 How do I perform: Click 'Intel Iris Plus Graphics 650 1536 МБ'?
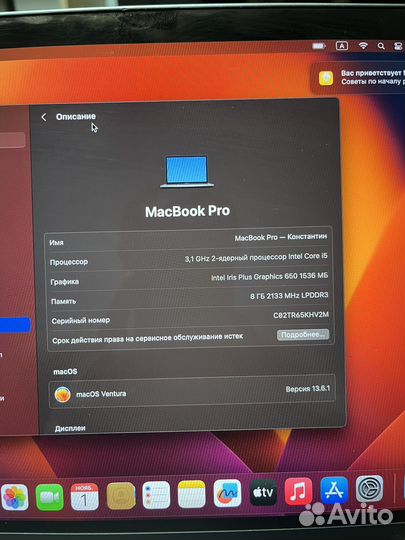tap(269, 277)
